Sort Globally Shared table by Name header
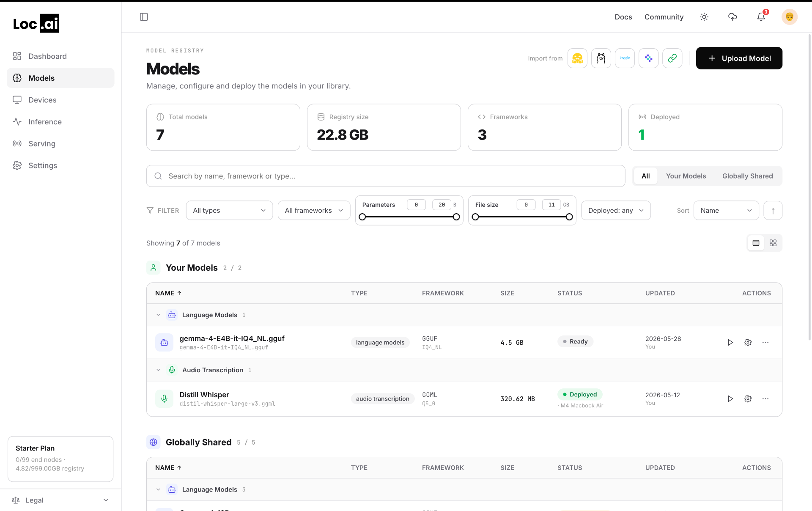Image resolution: width=812 pixels, height=511 pixels. [x=168, y=468]
